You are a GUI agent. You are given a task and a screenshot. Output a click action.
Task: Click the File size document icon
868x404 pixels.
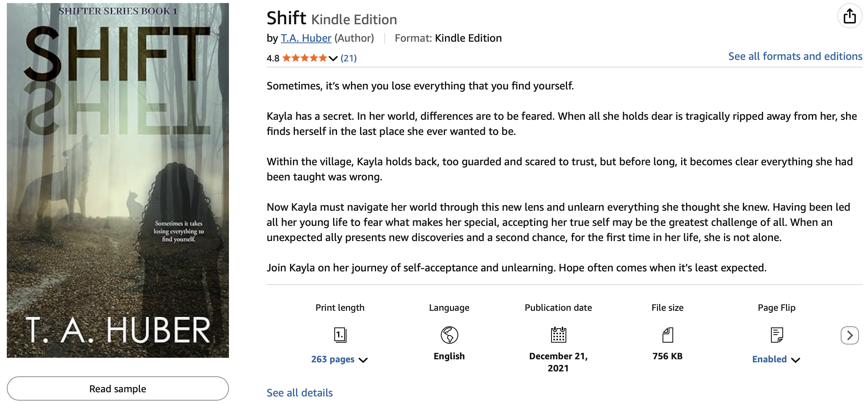pyautogui.click(x=667, y=335)
